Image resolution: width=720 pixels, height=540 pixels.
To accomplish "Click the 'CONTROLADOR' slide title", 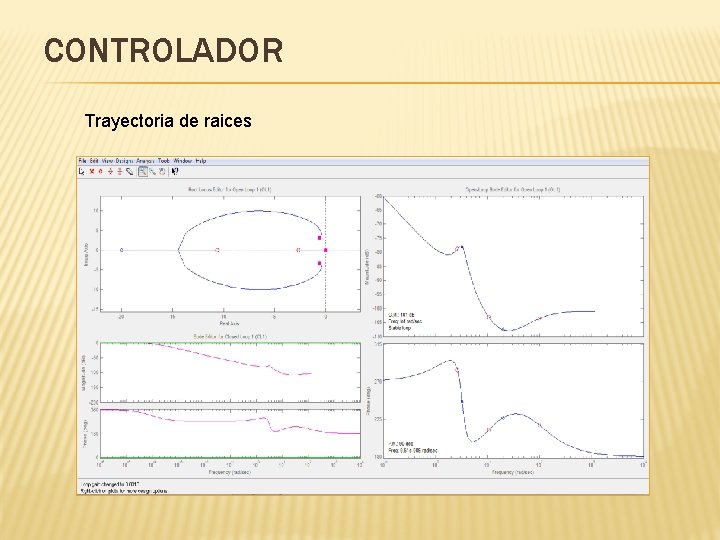I will point(163,51).
